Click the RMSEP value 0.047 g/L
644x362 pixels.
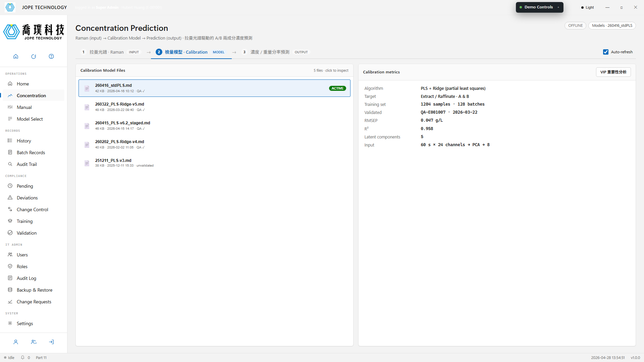[432, 120]
